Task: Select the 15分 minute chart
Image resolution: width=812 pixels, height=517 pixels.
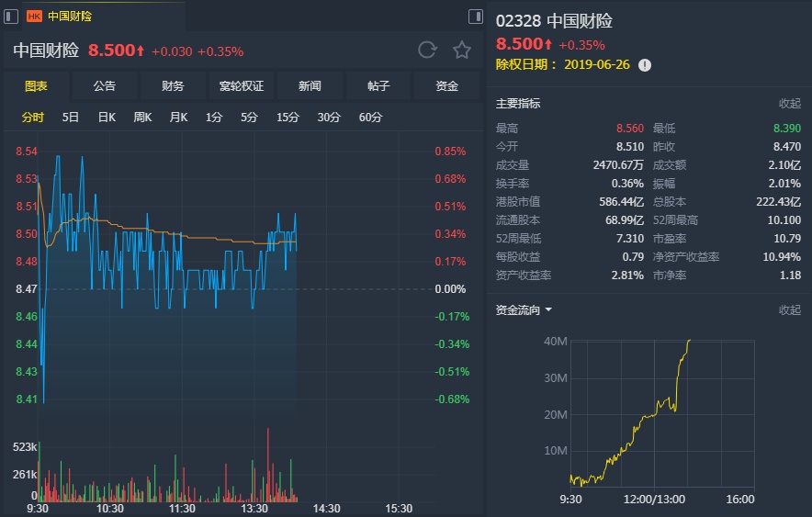Action: (x=288, y=118)
